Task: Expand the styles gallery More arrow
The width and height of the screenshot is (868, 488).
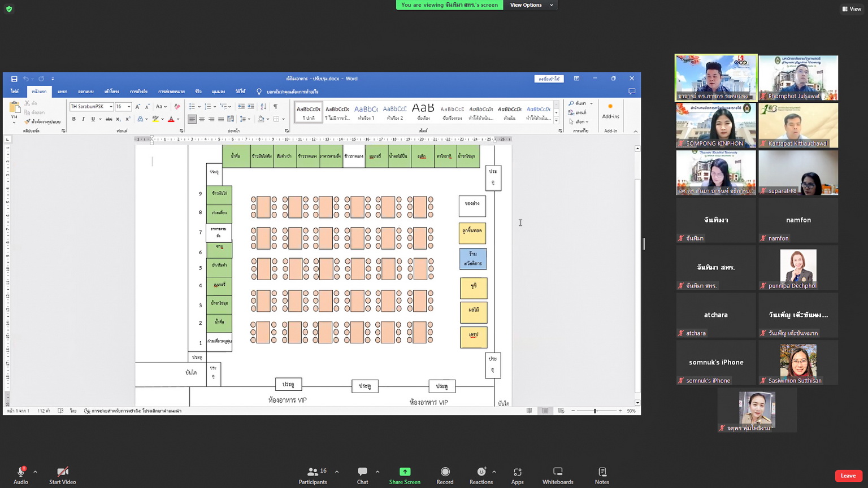Action: (x=556, y=120)
